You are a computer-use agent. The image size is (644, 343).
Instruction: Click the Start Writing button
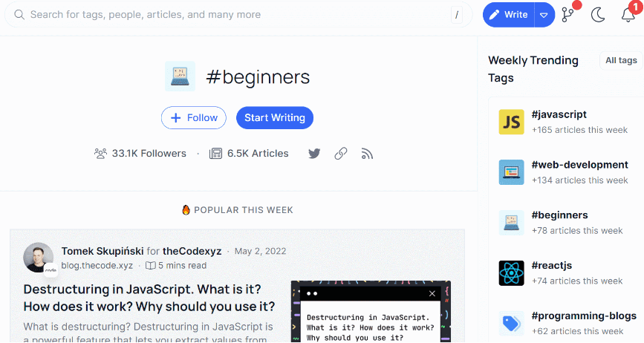[275, 118]
